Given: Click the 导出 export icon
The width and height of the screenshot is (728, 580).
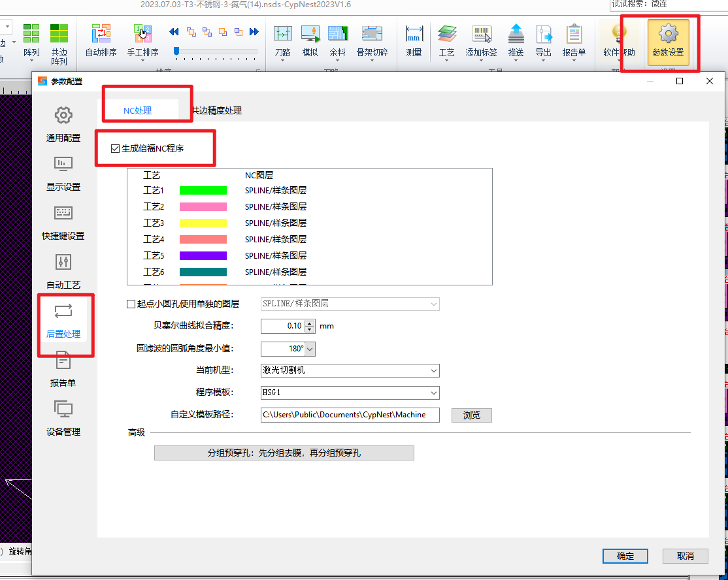Looking at the screenshot, I should point(543,35).
